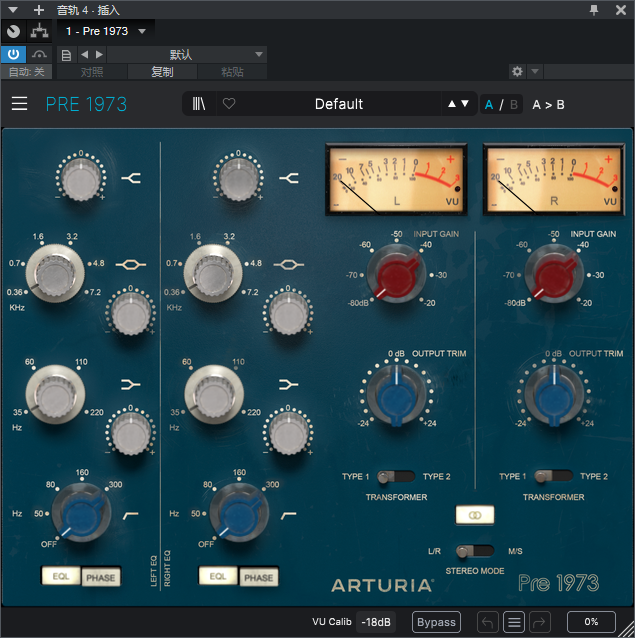Screen dimensions: 635x638
Task: Click the left OUTPUT TRIM blue knob
Action: [396, 395]
